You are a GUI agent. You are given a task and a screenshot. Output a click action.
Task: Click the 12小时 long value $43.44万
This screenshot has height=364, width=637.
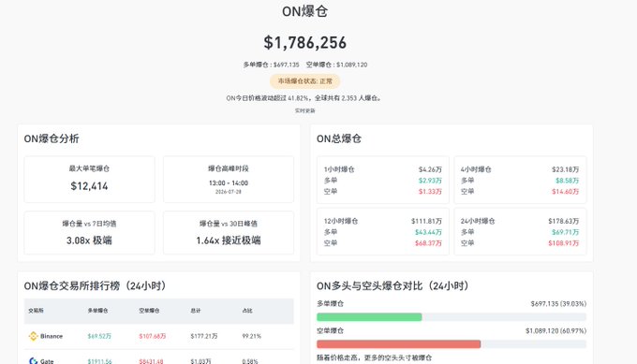[x=428, y=232]
